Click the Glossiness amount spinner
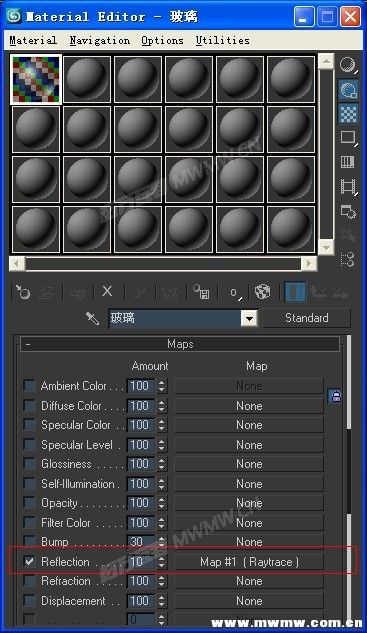 coord(161,464)
